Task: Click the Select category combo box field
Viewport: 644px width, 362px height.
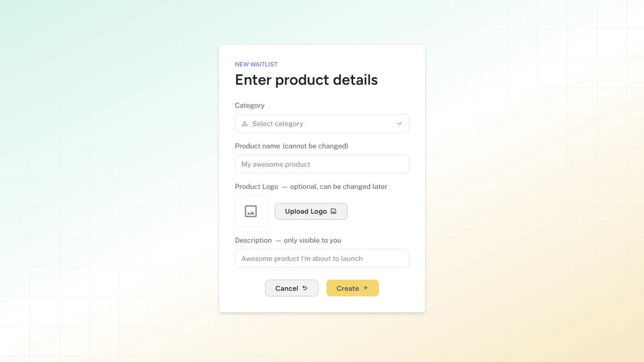Action: 322,123
